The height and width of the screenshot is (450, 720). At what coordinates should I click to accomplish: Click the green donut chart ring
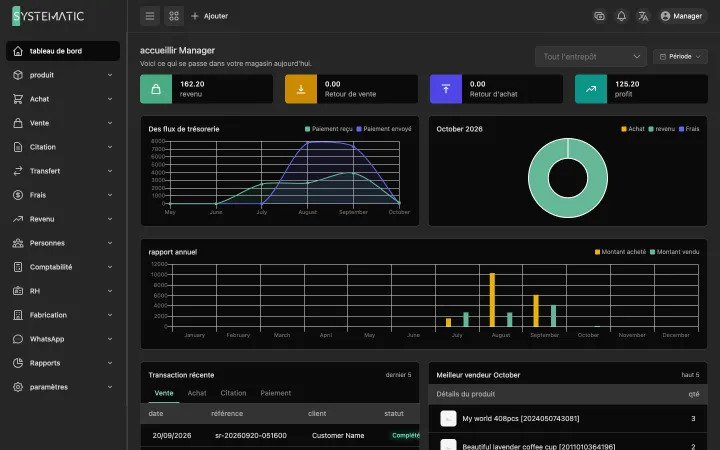pos(538,178)
